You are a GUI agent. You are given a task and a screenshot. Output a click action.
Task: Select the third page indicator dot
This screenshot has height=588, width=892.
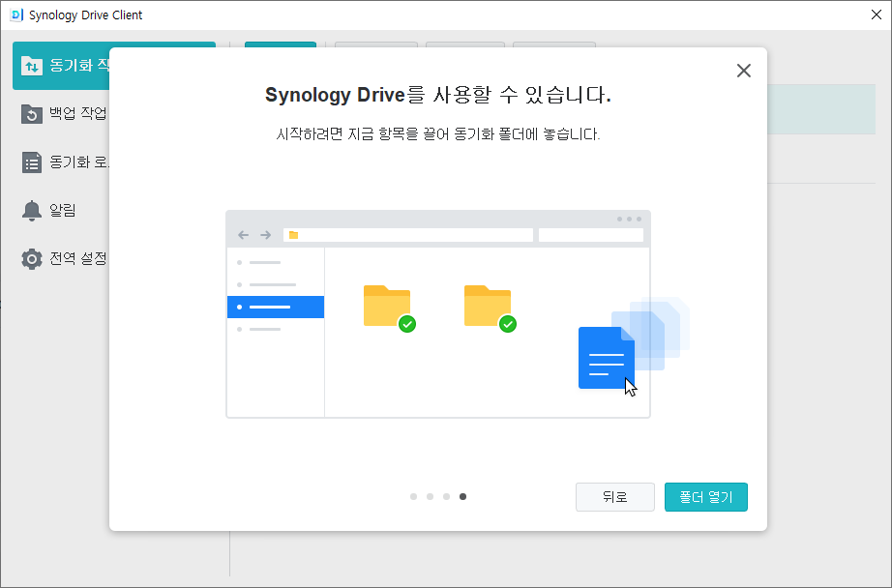(x=447, y=496)
